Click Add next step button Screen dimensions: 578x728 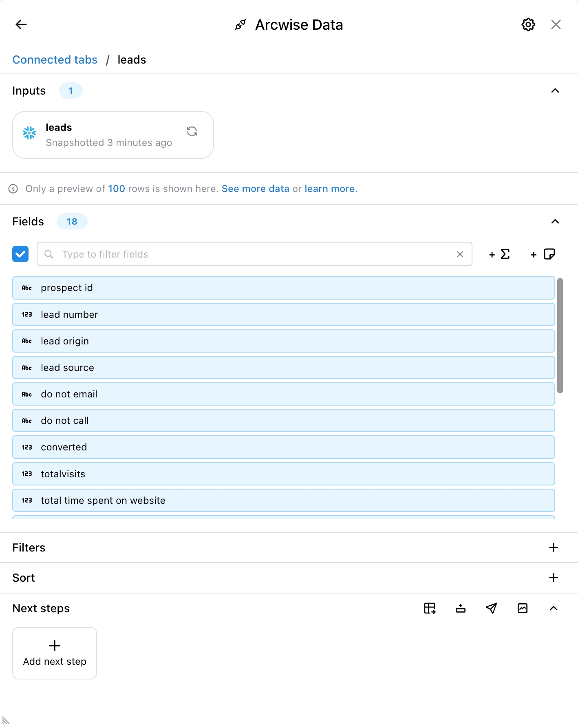[x=55, y=653]
